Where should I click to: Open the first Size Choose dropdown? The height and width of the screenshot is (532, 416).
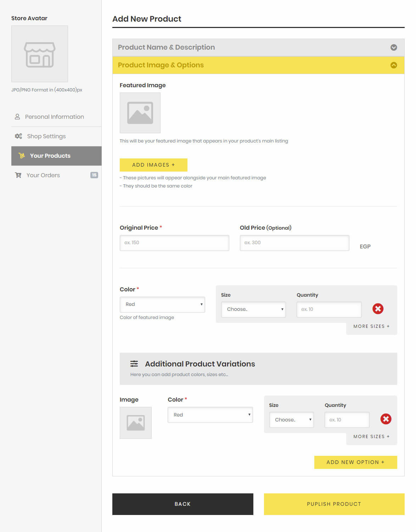pos(253,309)
